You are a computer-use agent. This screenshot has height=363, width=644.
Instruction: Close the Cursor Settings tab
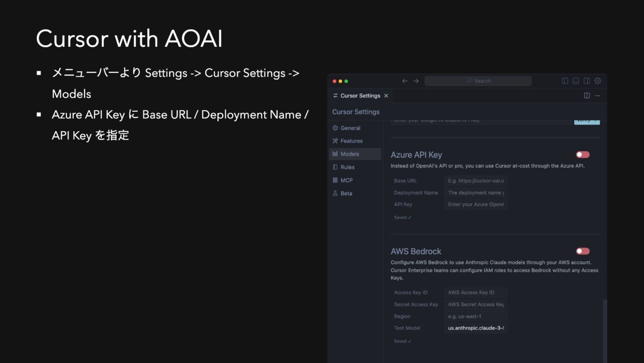[x=386, y=96]
